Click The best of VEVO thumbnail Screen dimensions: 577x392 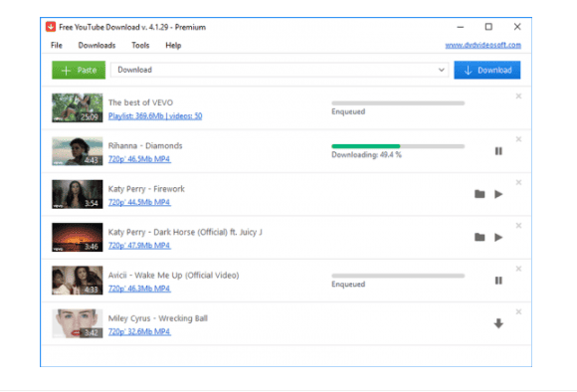coord(78,107)
